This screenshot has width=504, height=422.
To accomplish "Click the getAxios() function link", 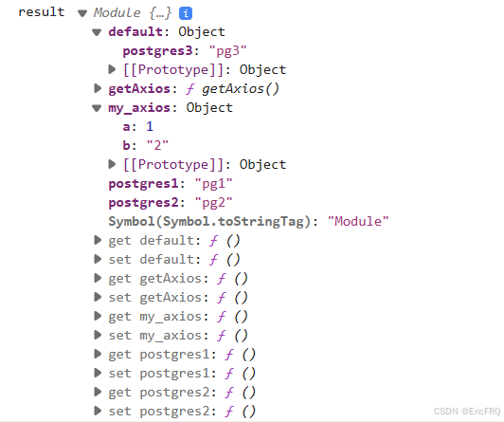I will point(241,89).
